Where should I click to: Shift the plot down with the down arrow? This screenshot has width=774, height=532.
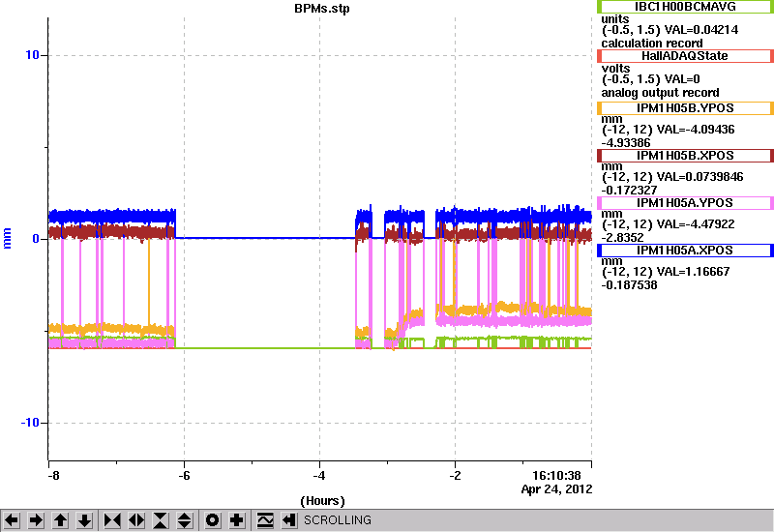click(x=84, y=520)
